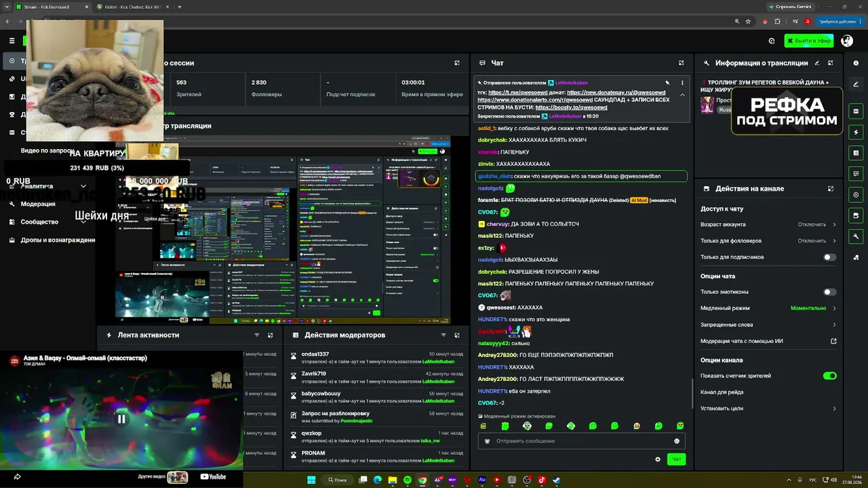868x488 pixels.
Task: Pop out the channel actions panel
Action: [831, 188]
